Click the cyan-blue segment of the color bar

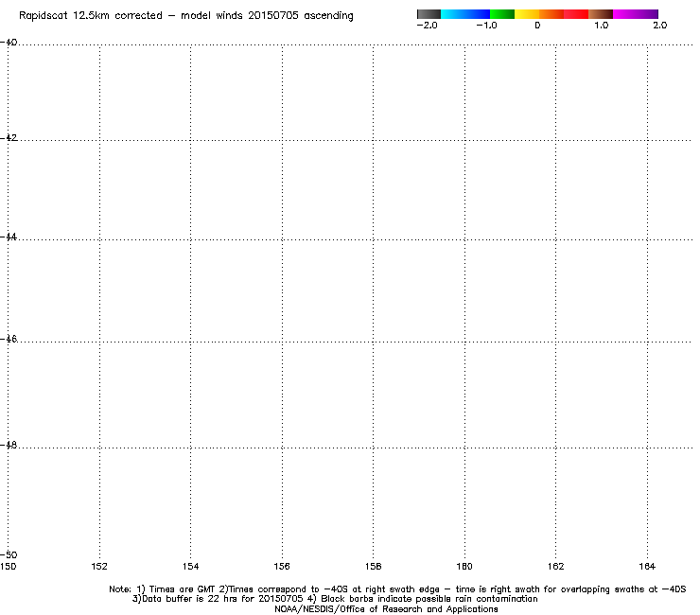click(x=465, y=14)
